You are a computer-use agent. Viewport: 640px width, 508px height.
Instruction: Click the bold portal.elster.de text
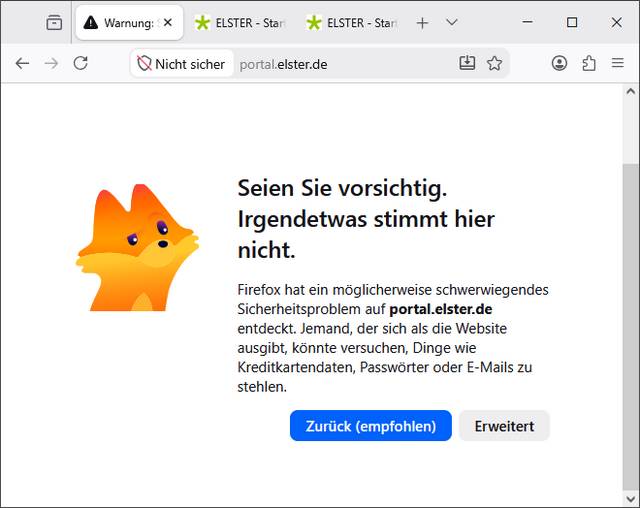pyautogui.click(x=440, y=309)
